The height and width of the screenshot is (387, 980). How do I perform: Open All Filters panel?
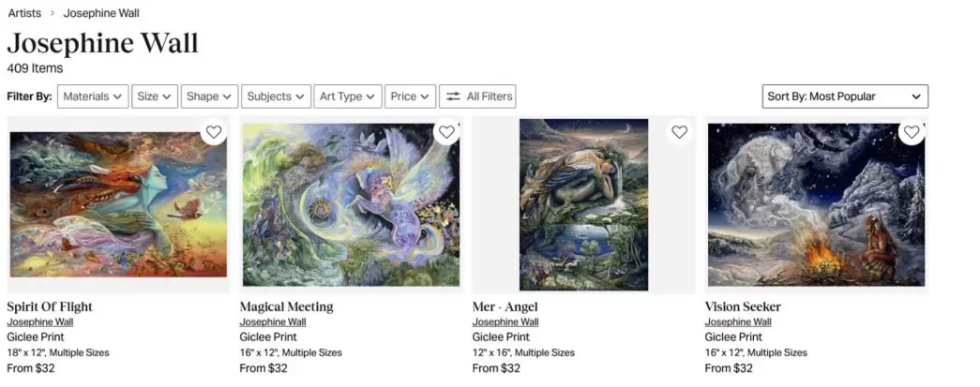click(477, 97)
